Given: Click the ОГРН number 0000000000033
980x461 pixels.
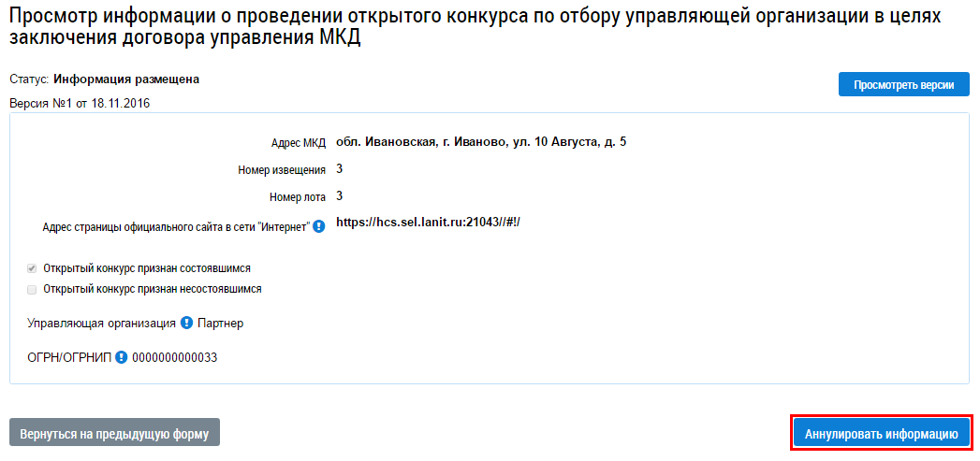Looking at the screenshot, I should pos(174,357).
